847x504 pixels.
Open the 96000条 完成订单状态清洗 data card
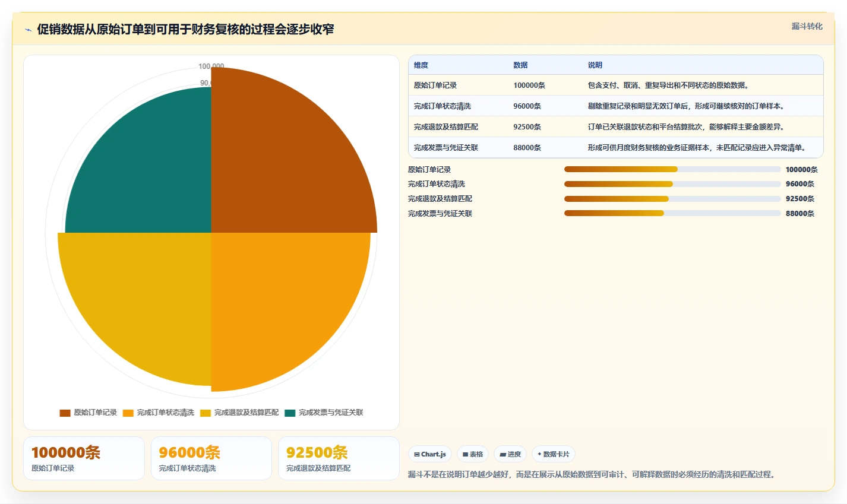tap(211, 458)
